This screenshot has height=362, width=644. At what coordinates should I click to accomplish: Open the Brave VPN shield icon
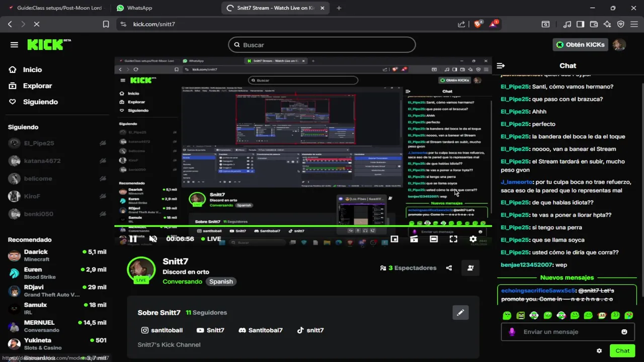(x=620, y=24)
